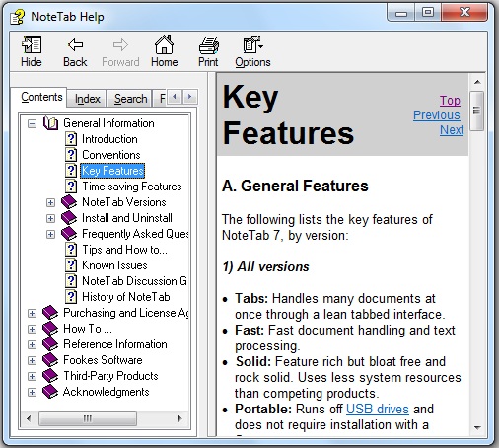Click the book icon for Frequently Asked Questions

69,234
